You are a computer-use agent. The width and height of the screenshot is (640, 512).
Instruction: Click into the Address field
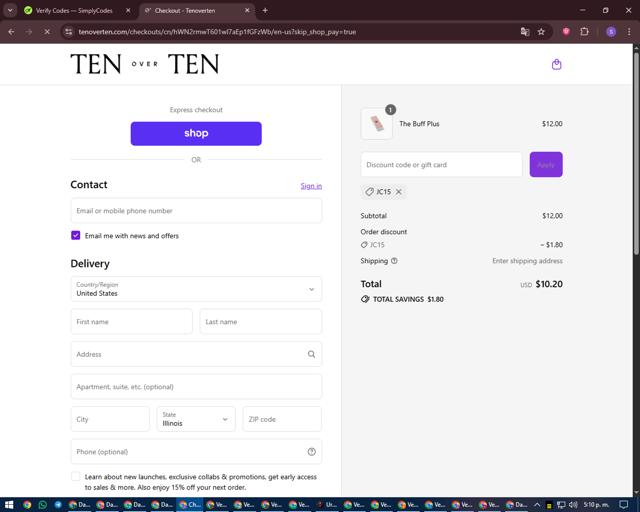point(196,354)
